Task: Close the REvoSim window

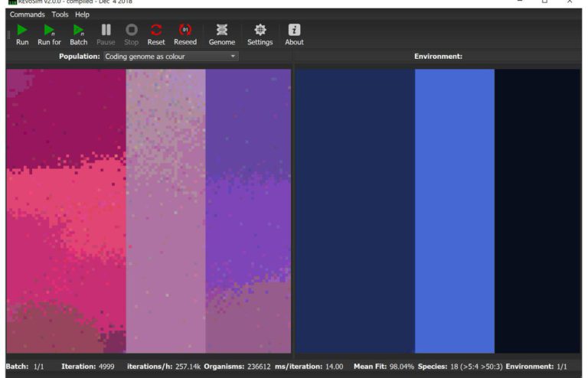Action: (570, 2)
